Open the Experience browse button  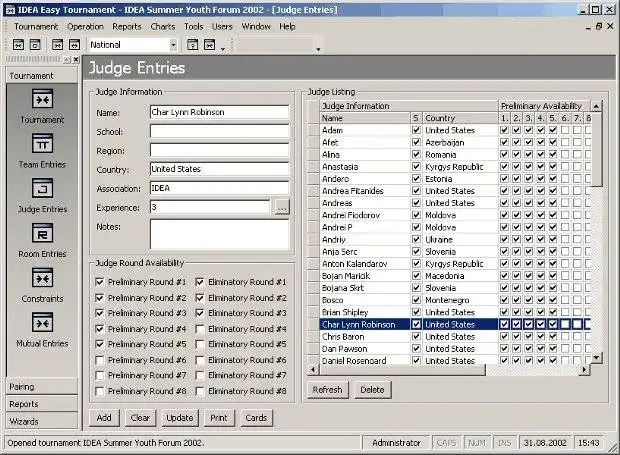282,207
